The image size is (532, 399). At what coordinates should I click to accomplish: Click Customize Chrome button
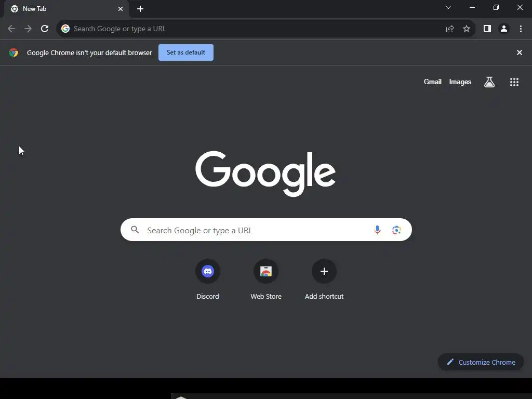481,362
